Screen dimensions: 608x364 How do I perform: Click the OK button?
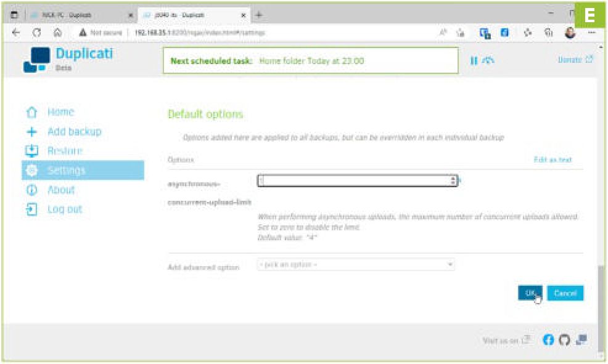pos(530,293)
